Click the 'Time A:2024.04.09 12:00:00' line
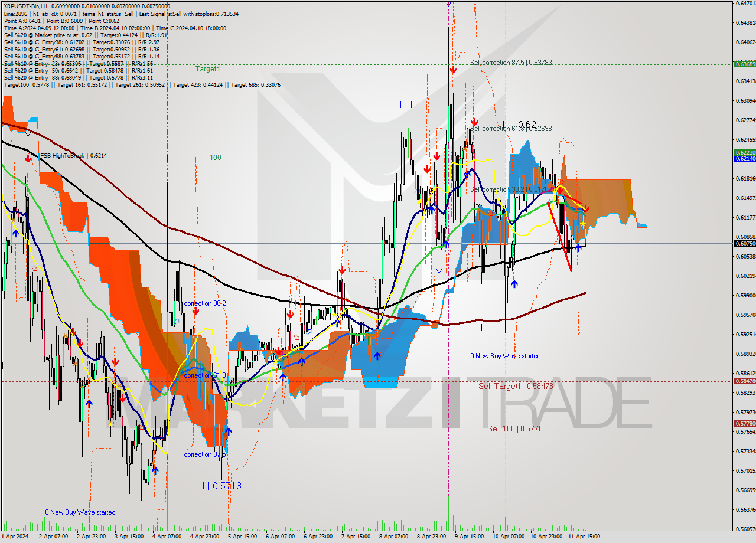The height and width of the screenshot is (543, 756). (115, 28)
